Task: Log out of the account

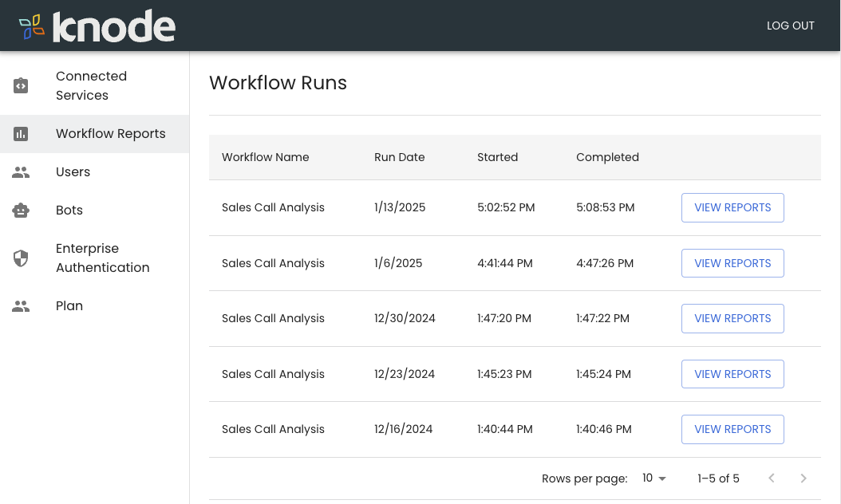Action: coord(790,26)
